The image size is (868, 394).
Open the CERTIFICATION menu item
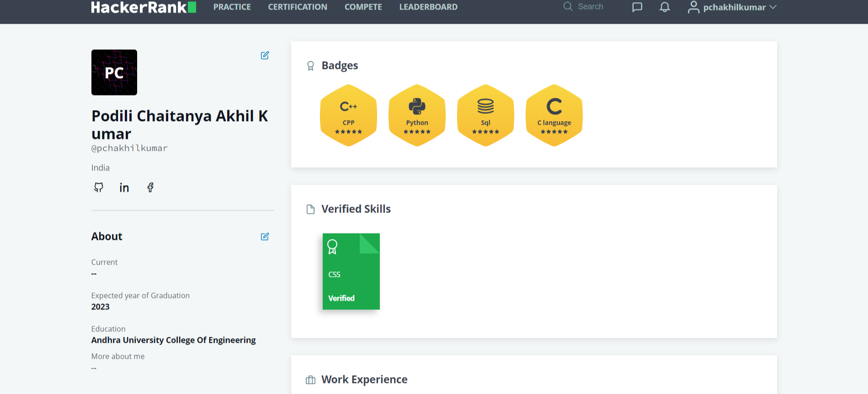pyautogui.click(x=298, y=7)
